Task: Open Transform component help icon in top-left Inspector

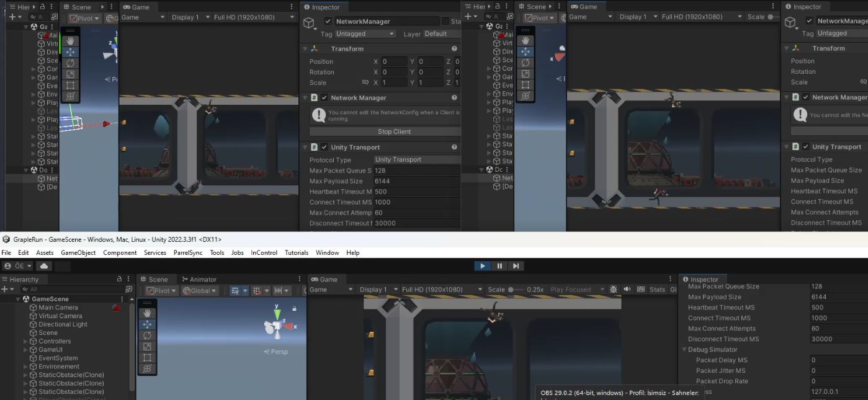Action: [x=454, y=49]
